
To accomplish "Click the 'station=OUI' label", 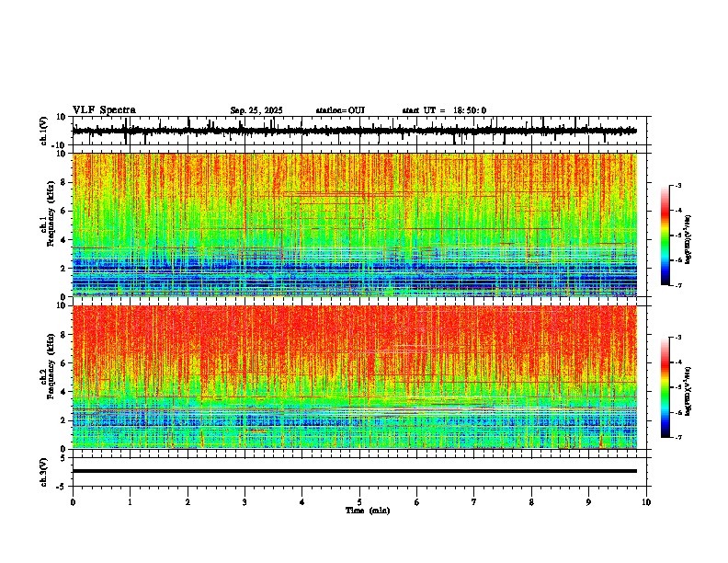I will [340, 110].
